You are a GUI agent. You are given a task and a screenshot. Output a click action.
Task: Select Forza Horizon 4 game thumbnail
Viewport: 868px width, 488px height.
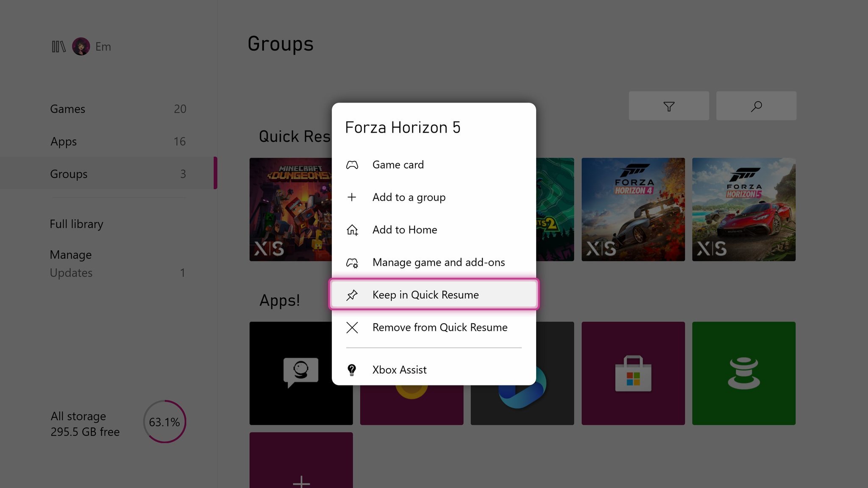coord(633,209)
